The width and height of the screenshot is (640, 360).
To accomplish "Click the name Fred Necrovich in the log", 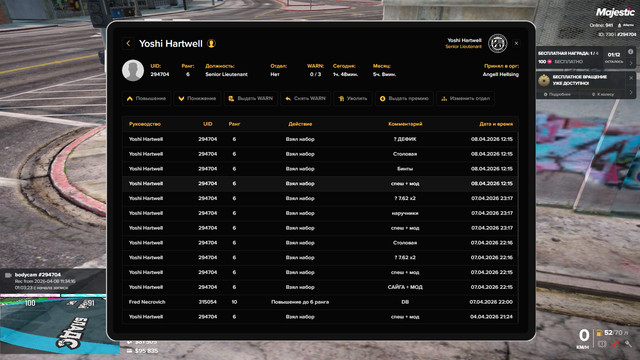I will pyautogui.click(x=147, y=302).
